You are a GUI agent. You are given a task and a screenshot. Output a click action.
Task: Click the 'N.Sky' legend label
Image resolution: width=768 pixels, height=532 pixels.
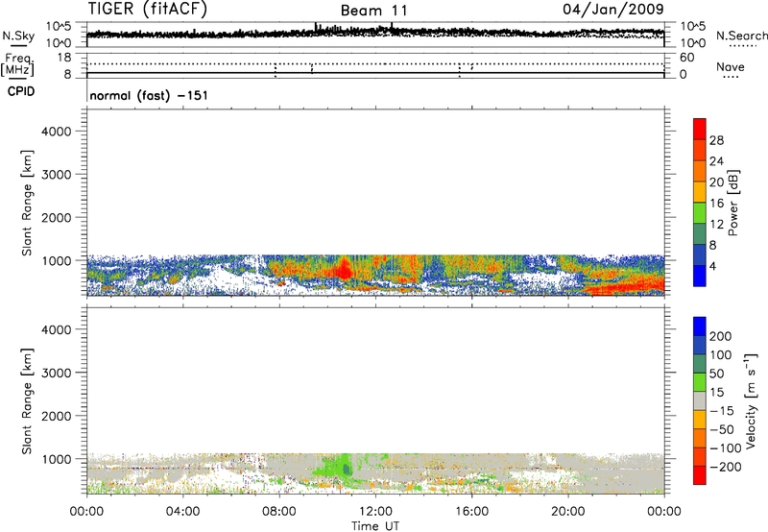(18, 36)
